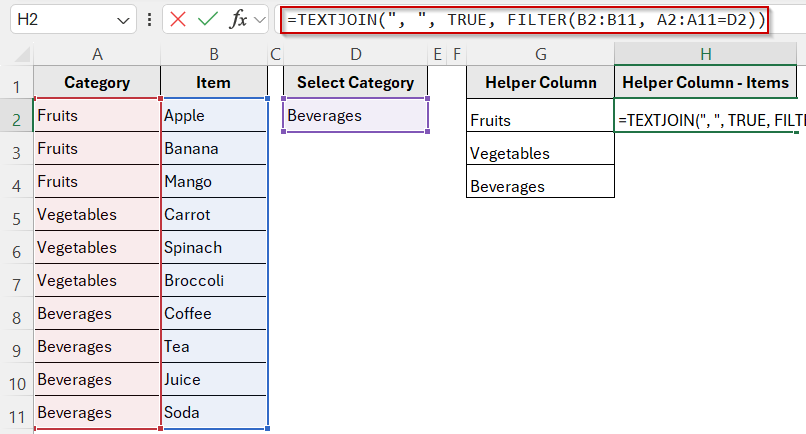Select Vegetables in the Helper Column
Screen dimensions: 806x434
(540, 148)
